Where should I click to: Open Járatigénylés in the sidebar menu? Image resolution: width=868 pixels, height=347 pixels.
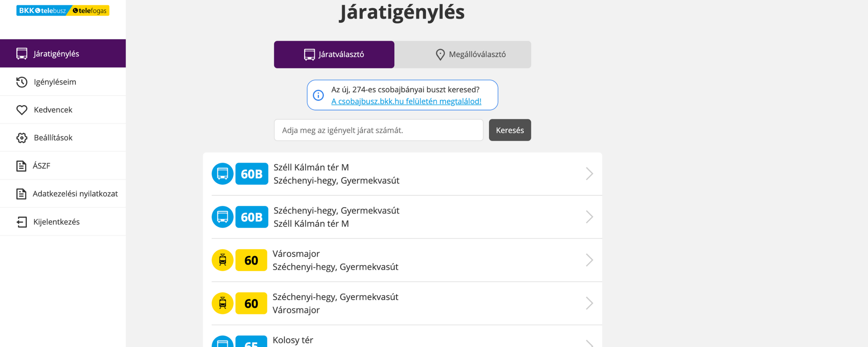[63, 53]
